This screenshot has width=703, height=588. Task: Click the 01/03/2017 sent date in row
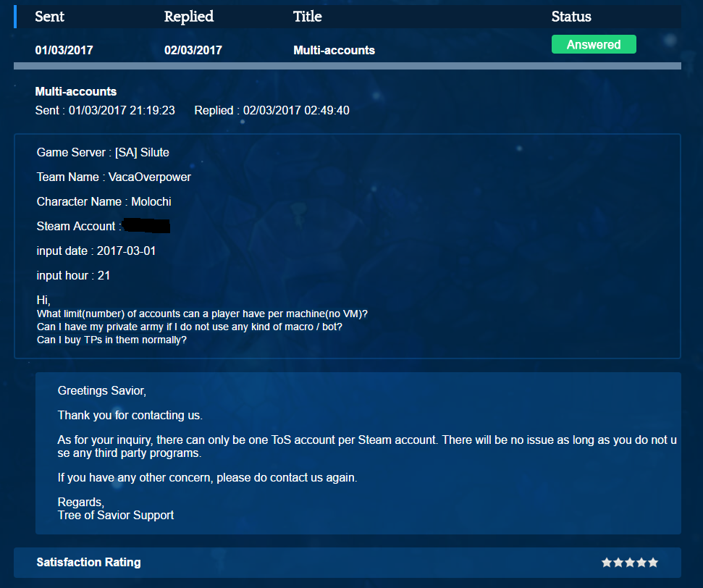point(64,50)
